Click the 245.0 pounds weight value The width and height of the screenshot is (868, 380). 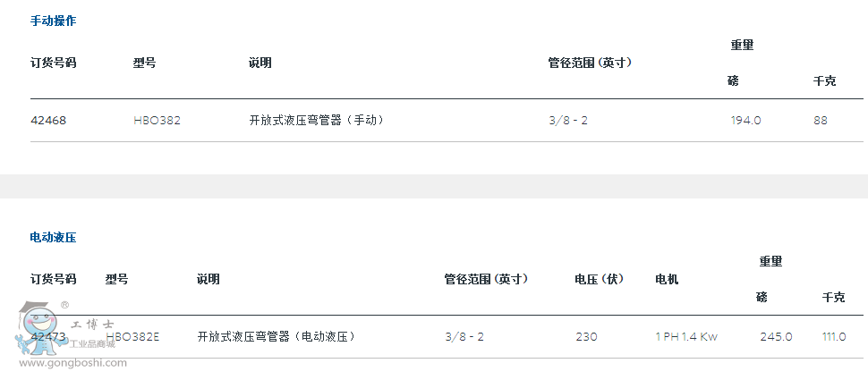click(776, 336)
